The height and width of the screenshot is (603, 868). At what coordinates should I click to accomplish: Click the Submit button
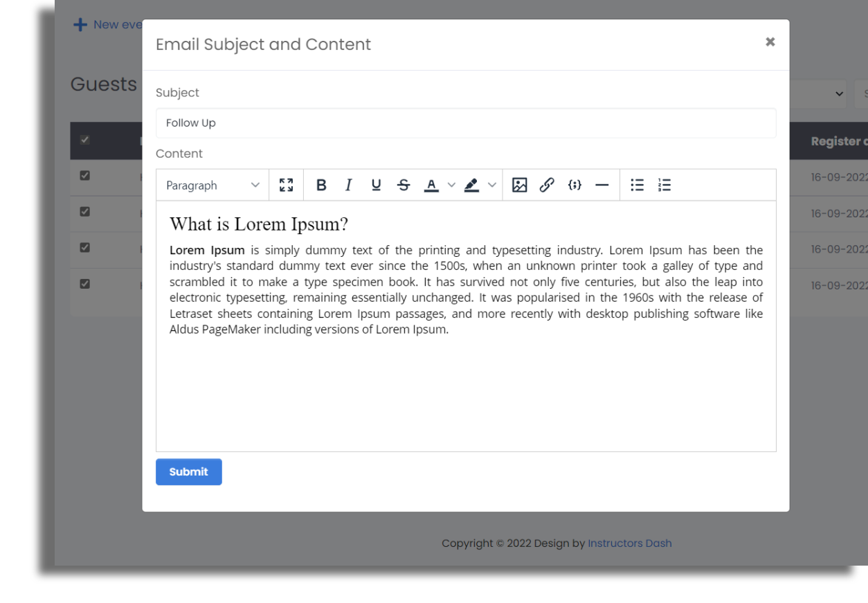(188, 471)
